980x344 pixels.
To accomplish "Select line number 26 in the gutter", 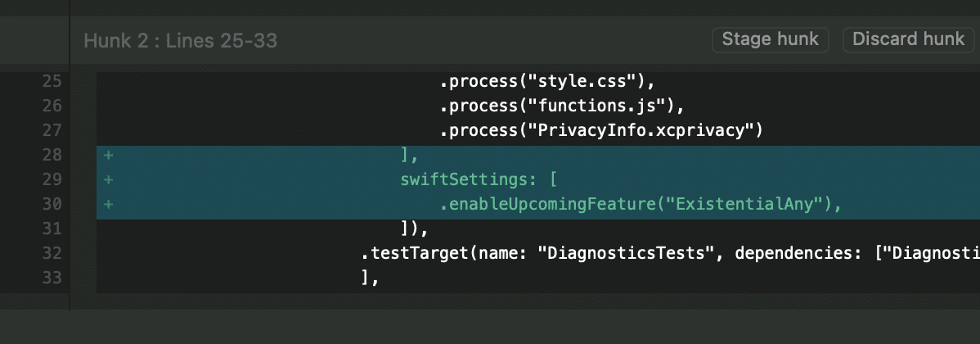I will click(x=52, y=106).
